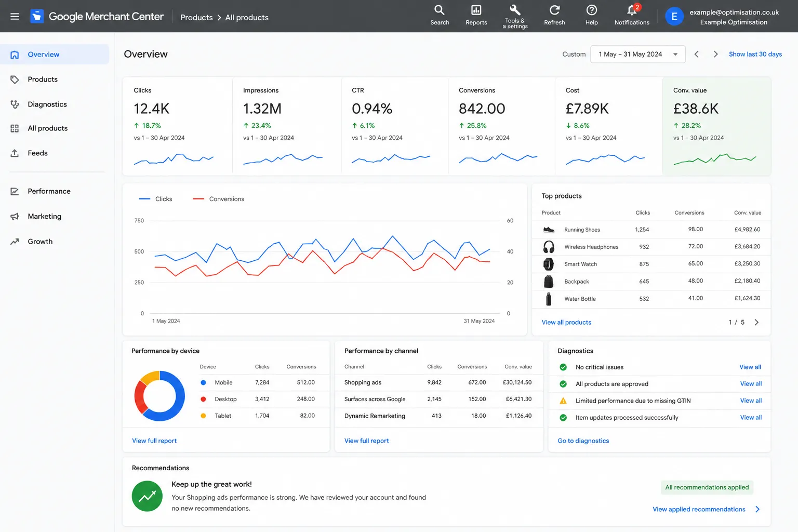The image size is (798, 532).
Task: Select the Clicks metric card
Action: (177, 126)
